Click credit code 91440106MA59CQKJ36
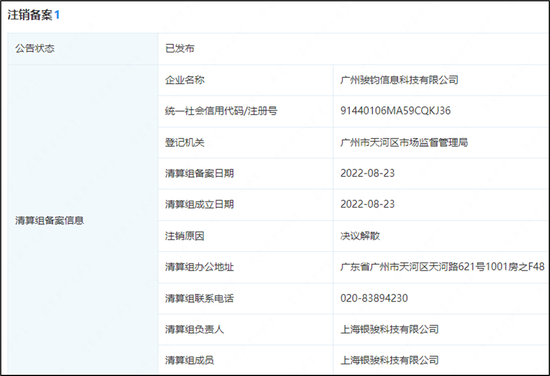This screenshot has width=550, height=376. coord(395,111)
